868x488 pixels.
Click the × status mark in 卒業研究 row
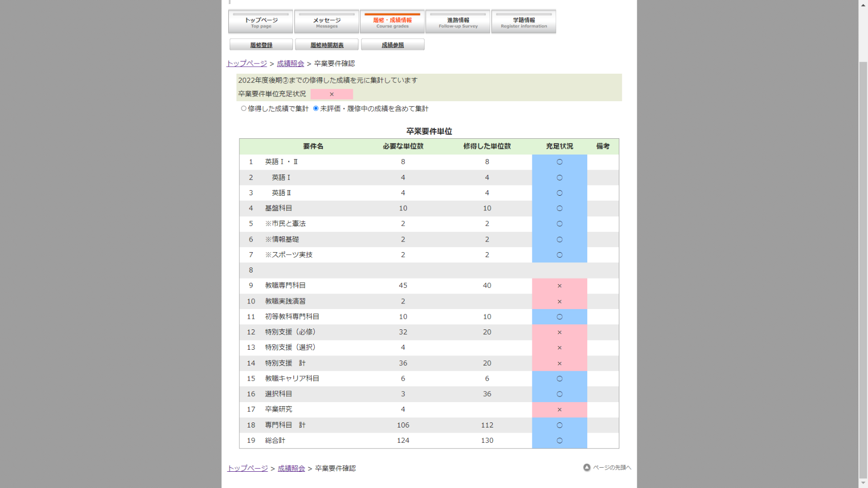559,410
